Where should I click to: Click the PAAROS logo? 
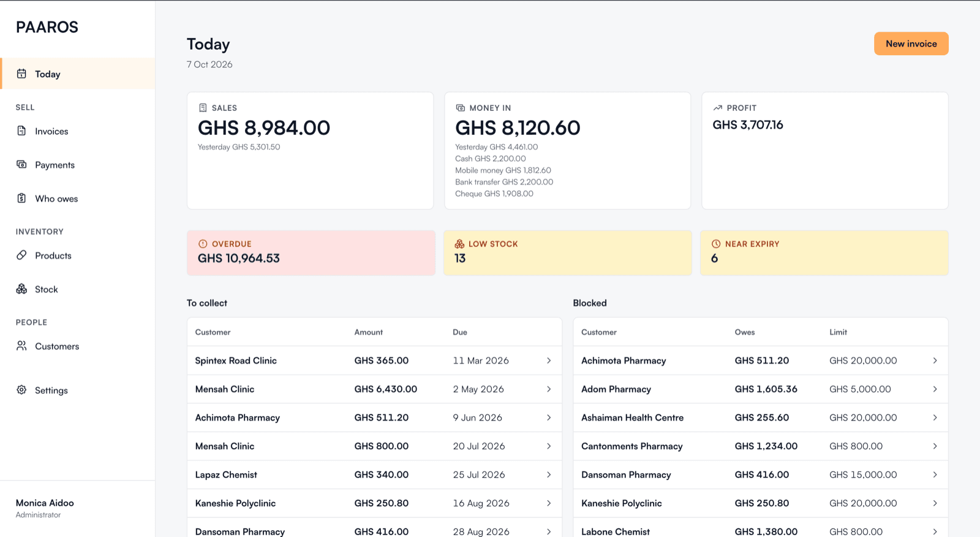(x=47, y=27)
